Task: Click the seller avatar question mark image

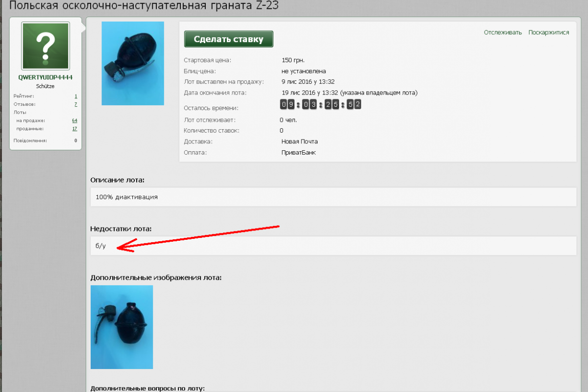Action: click(46, 46)
